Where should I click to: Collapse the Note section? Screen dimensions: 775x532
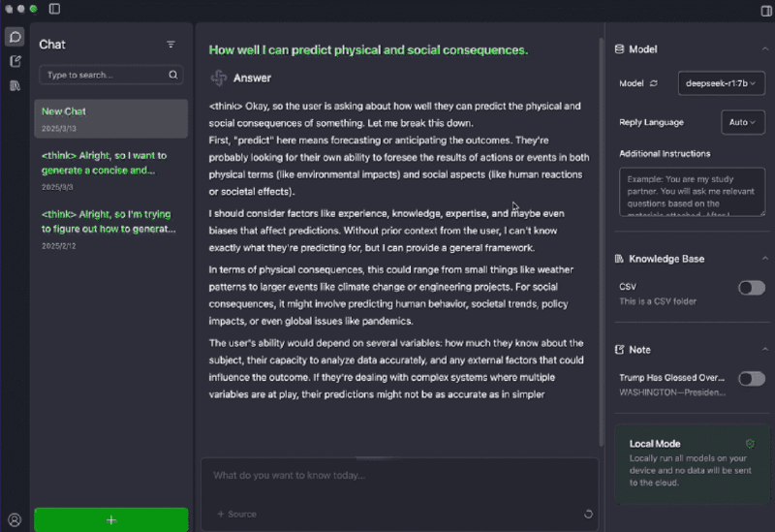click(763, 349)
